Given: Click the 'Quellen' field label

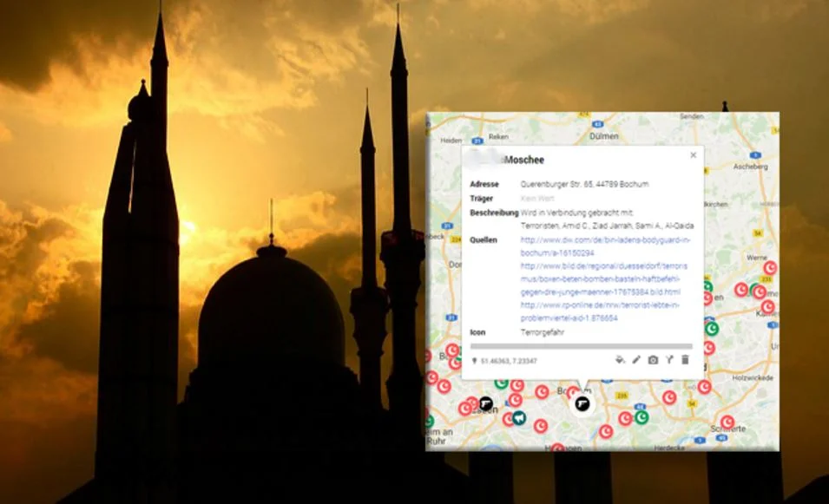Looking at the screenshot, I should click(x=484, y=239).
